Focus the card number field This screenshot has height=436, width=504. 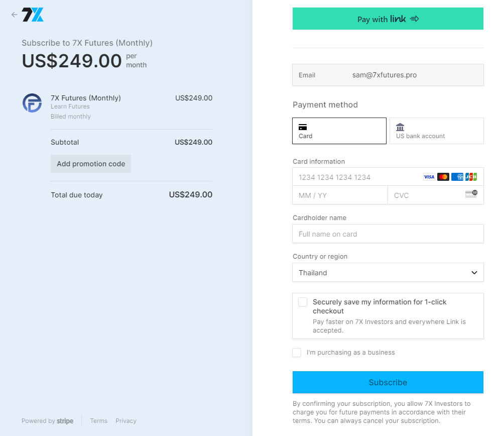click(x=356, y=177)
